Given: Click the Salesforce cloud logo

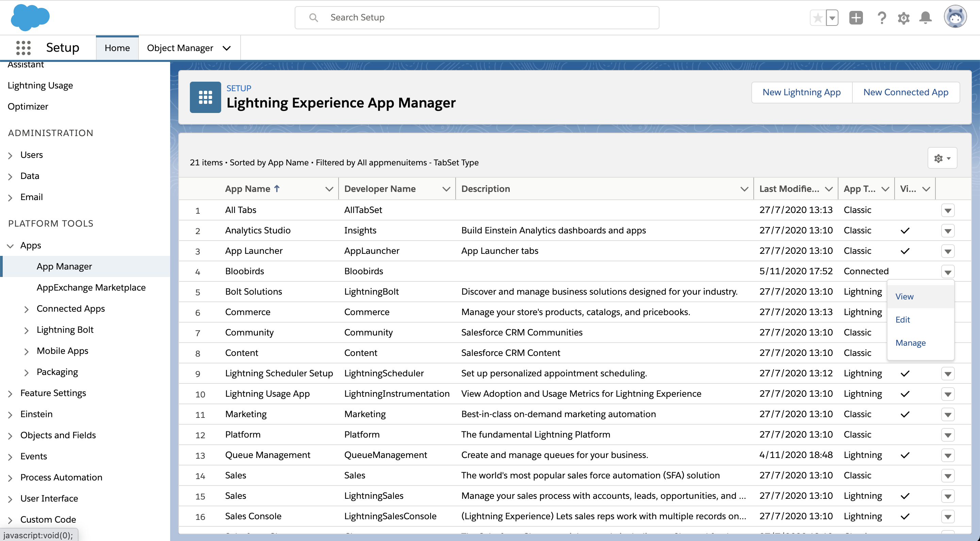Looking at the screenshot, I should [30, 17].
